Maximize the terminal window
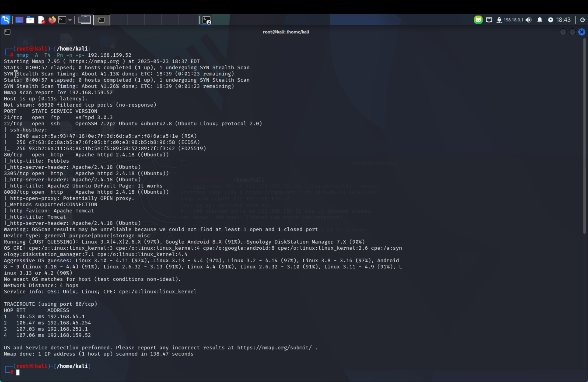The image size is (588, 382). point(572,32)
